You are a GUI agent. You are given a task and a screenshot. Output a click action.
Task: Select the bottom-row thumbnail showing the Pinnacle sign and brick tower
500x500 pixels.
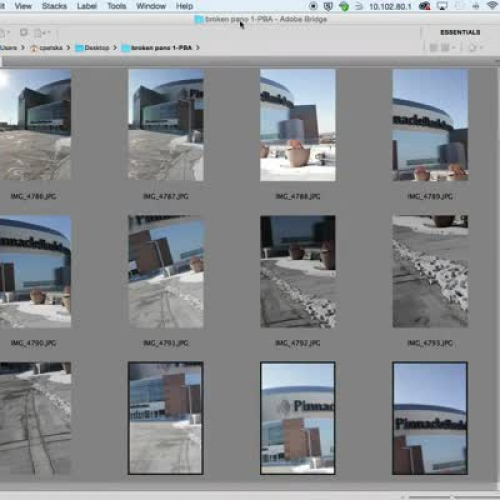(298, 418)
